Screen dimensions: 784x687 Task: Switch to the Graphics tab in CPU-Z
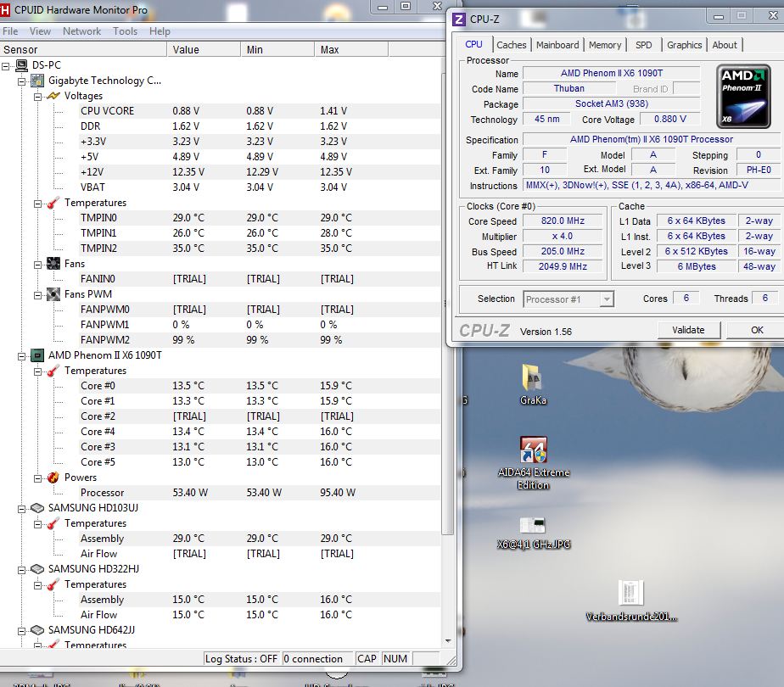[684, 45]
